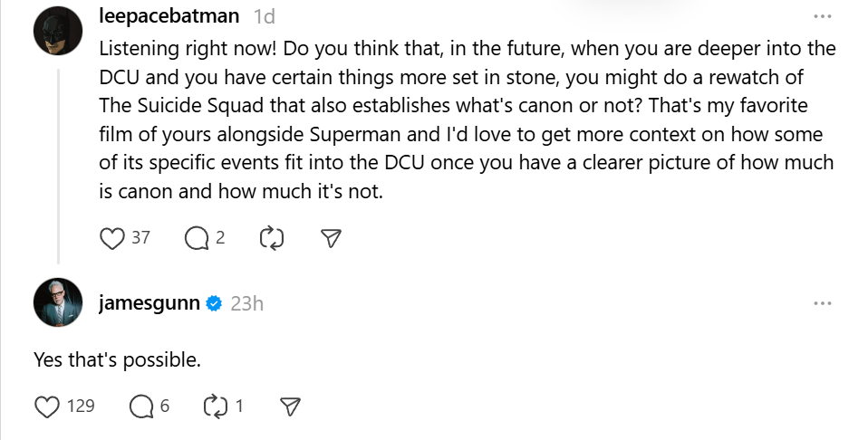
Task: Like leepacebatman's comment with the heart icon
Action: tap(111, 238)
